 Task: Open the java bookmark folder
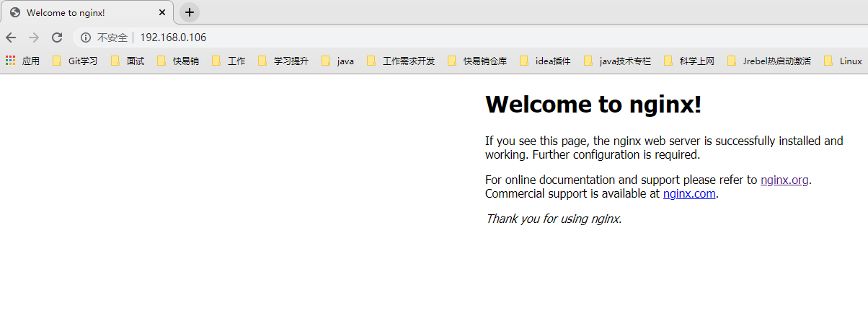click(x=338, y=61)
